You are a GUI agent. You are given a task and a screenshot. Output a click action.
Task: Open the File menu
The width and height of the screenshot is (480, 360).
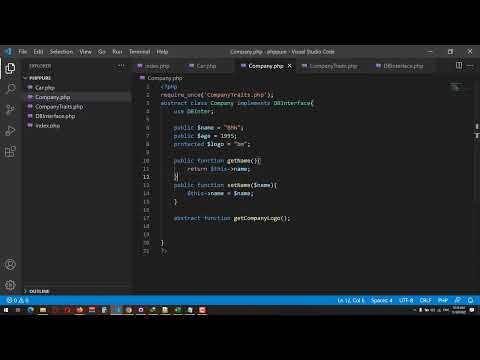click(23, 52)
